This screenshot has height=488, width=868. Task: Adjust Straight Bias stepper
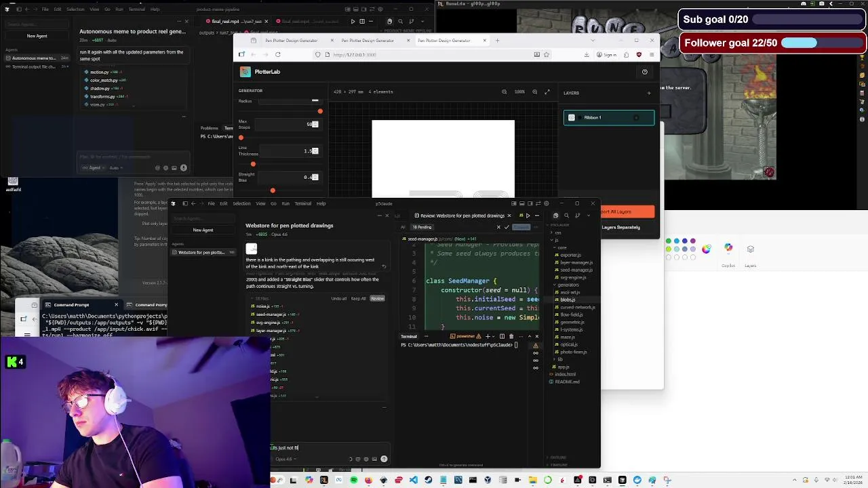(315, 178)
